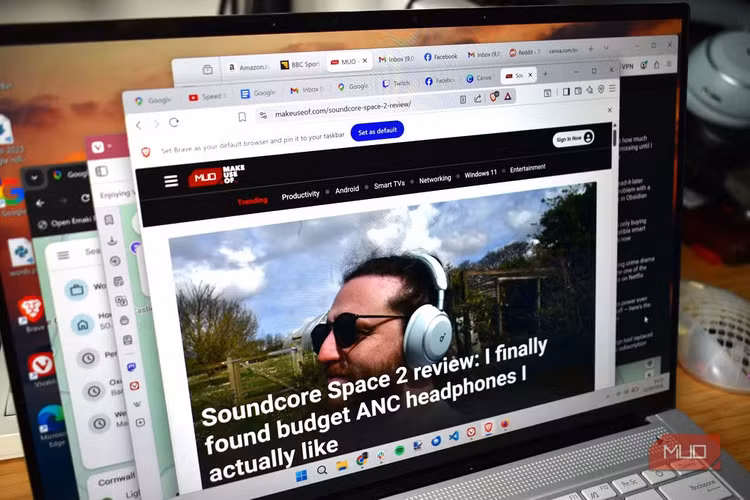
Task: Open Mastodon web panel in Vivaldi sidebar
Action: pyautogui.click(x=132, y=367)
